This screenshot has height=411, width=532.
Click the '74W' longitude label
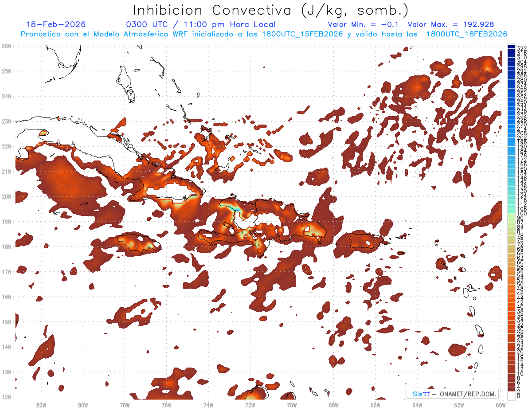pyautogui.click(x=208, y=405)
